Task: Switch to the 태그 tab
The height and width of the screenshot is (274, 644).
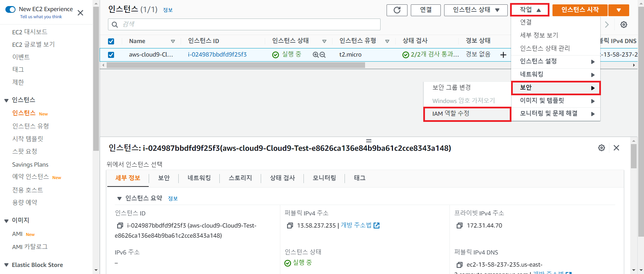Action: coord(359,178)
